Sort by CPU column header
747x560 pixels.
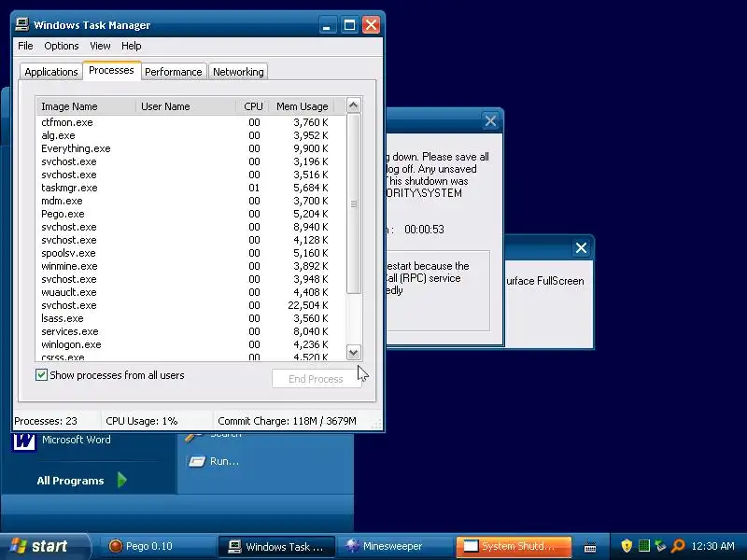[253, 106]
